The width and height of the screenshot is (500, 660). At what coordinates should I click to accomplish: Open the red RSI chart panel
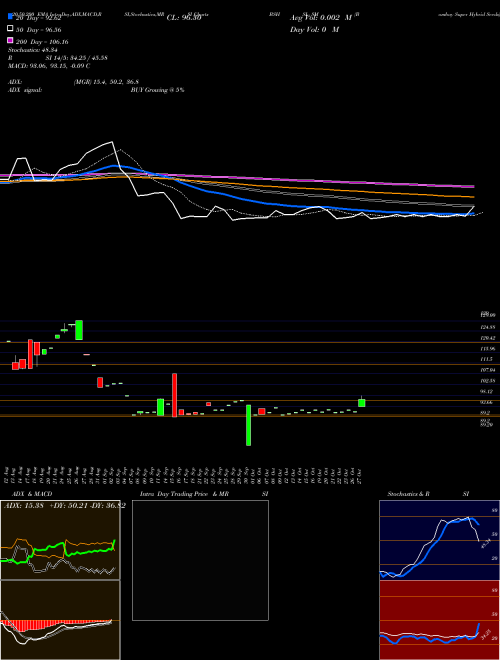pyautogui.click(x=439, y=620)
